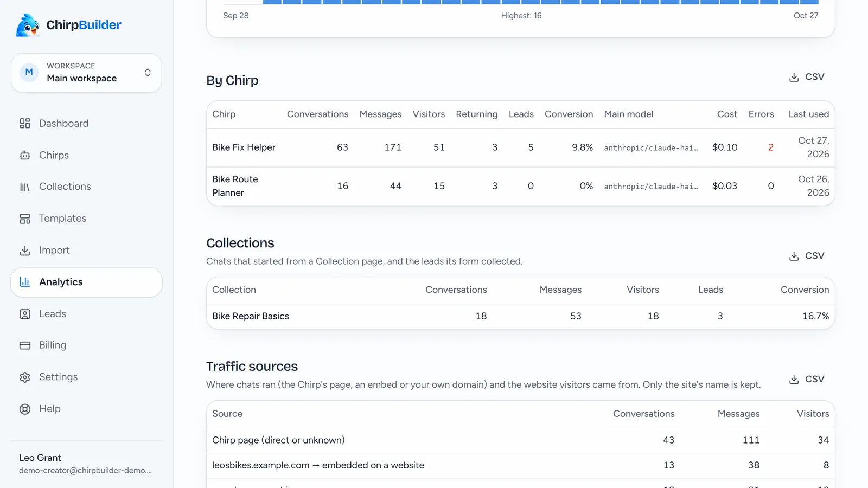The width and height of the screenshot is (868, 488).
Task: Click the Settings gear icon
Action: [25, 377]
